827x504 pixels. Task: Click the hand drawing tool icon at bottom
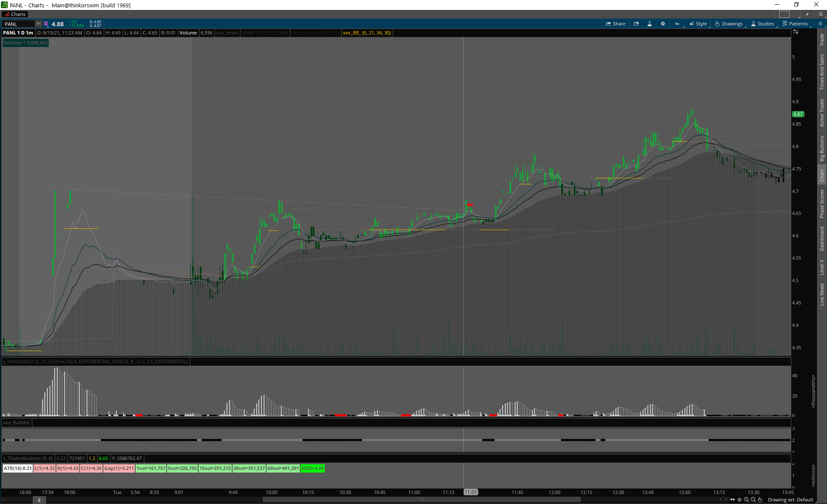click(x=760, y=500)
